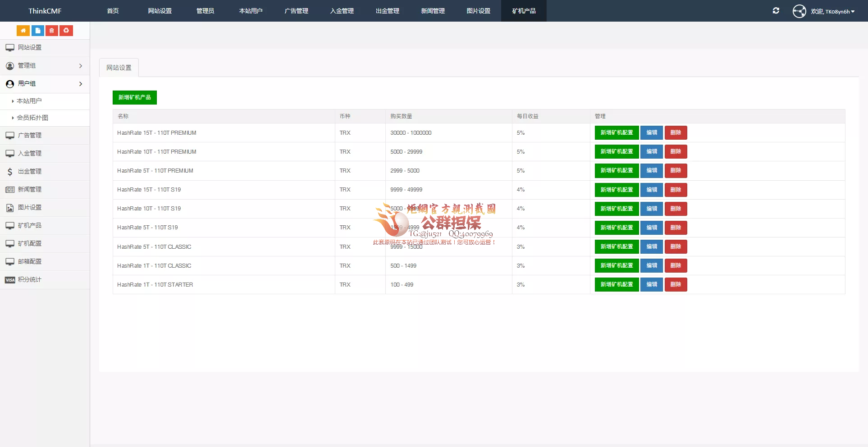The width and height of the screenshot is (868, 447).
Task: Click the red trash can icon button
Action: click(52, 31)
